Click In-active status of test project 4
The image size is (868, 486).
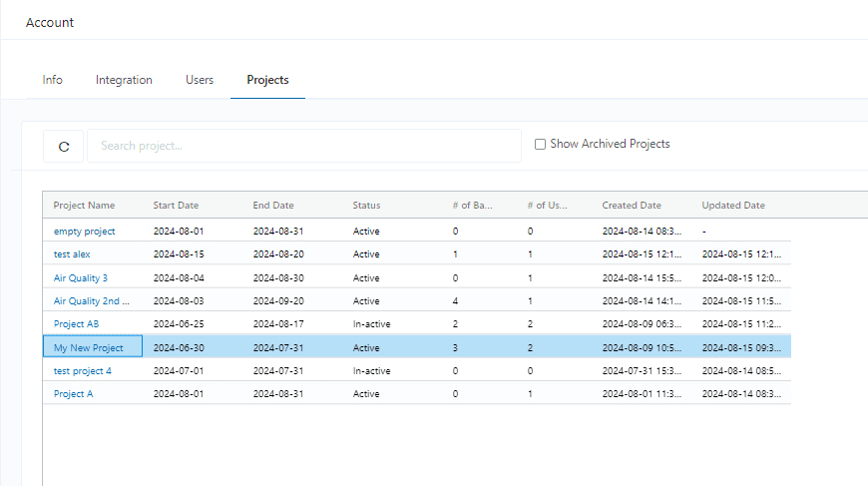click(x=371, y=371)
